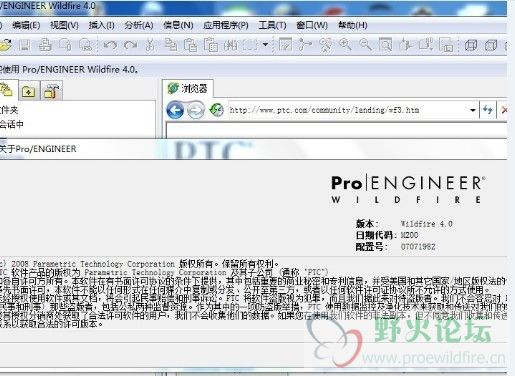Click the Orient Mode icon
The height and width of the screenshot is (376, 515).
pyautogui.click(x=325, y=45)
